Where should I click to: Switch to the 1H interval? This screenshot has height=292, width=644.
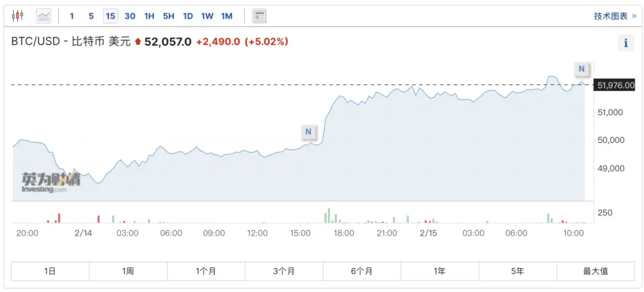(149, 16)
